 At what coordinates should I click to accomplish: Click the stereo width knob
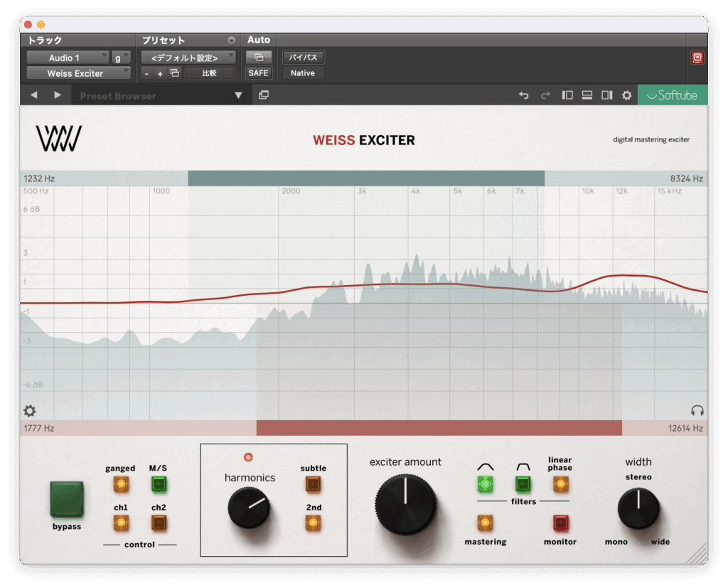[638, 508]
